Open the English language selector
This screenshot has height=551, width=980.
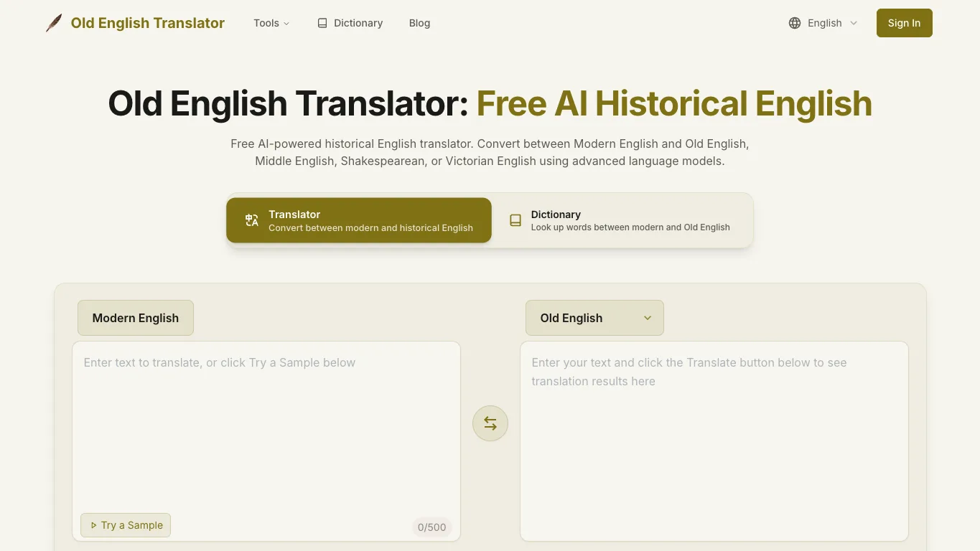tap(823, 23)
